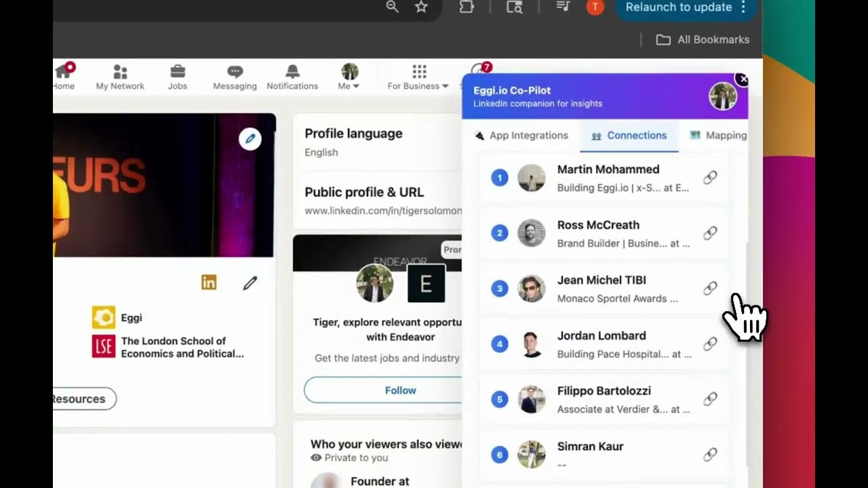Edit profile intro pencil icon
Image resolution: width=868 pixels, height=488 pixels.
(x=250, y=283)
